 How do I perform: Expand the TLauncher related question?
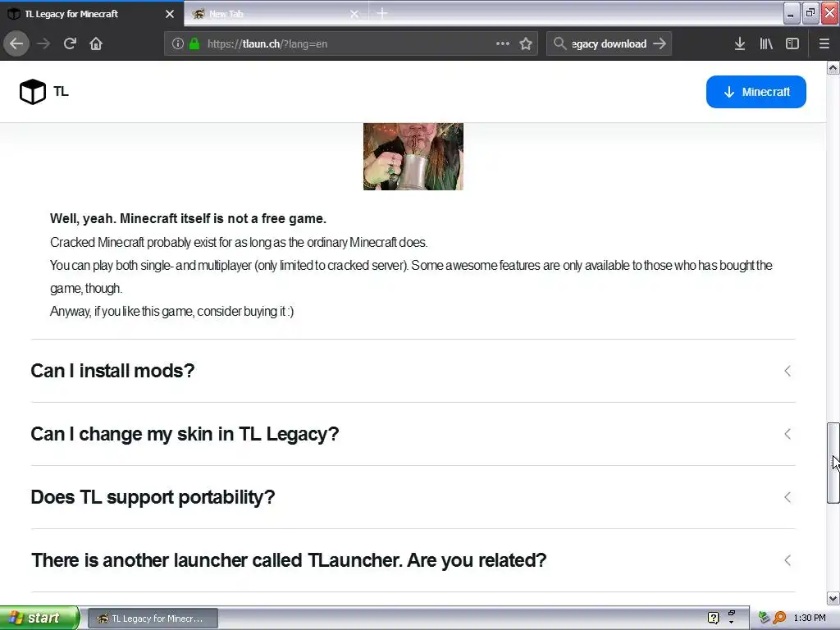pos(413,560)
